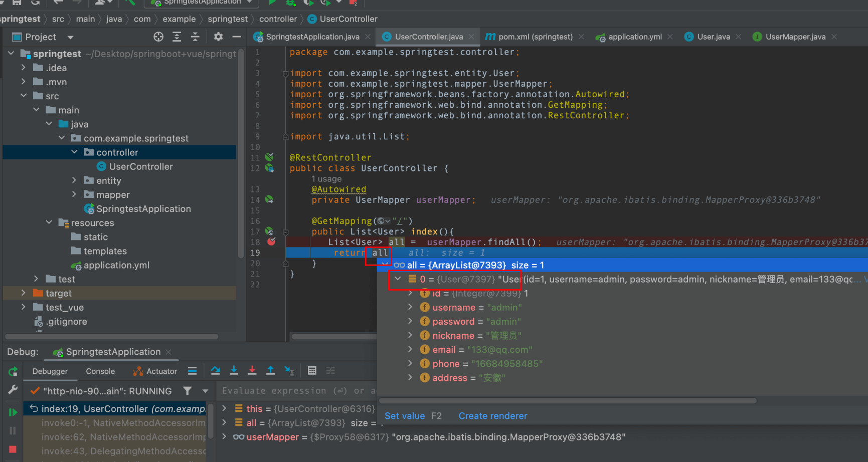The width and height of the screenshot is (868, 462).
Task: Click the Step Over debugger icon
Action: (216, 371)
